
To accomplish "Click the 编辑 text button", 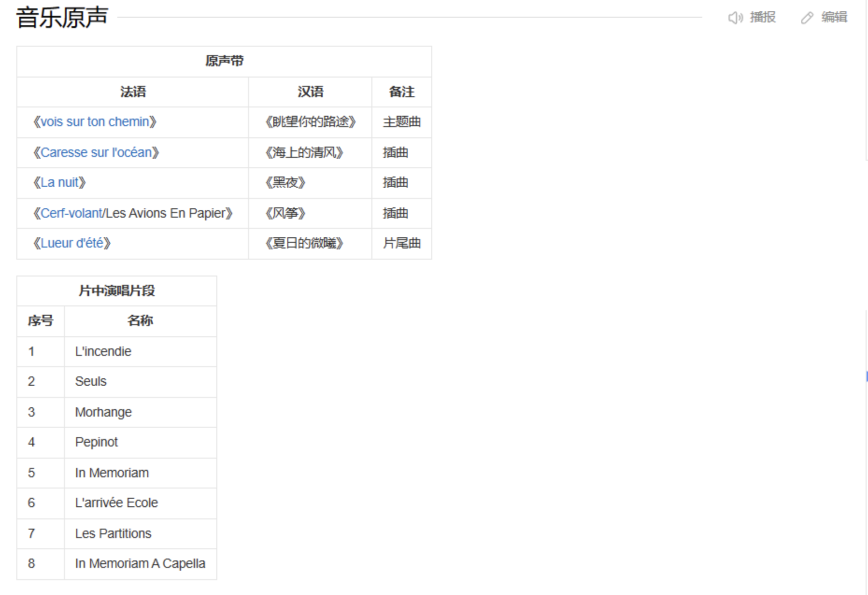I will click(x=834, y=17).
